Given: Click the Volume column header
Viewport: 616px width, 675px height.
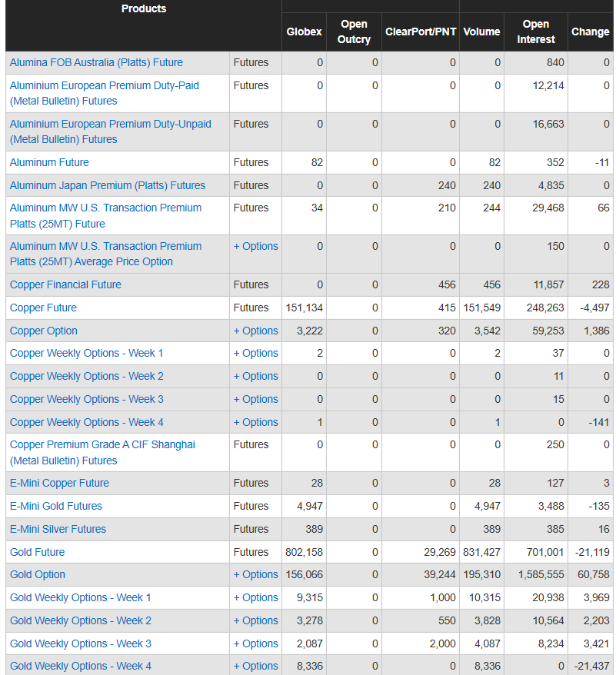Looking at the screenshot, I should click(481, 32).
